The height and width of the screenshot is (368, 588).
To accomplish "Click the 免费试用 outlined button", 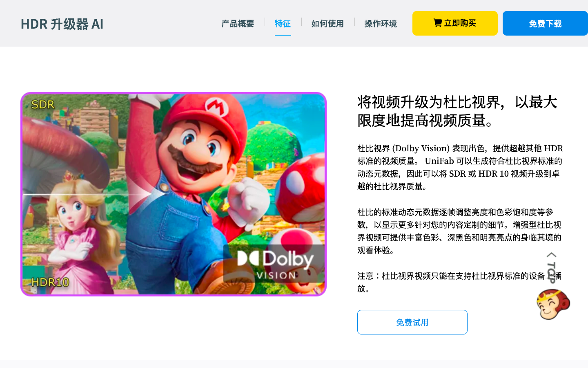I will pyautogui.click(x=412, y=322).
